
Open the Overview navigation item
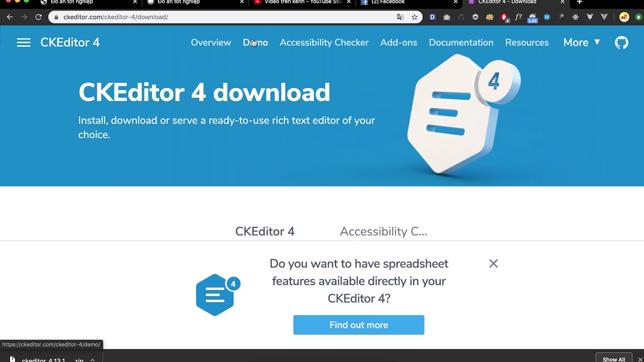[x=211, y=43]
